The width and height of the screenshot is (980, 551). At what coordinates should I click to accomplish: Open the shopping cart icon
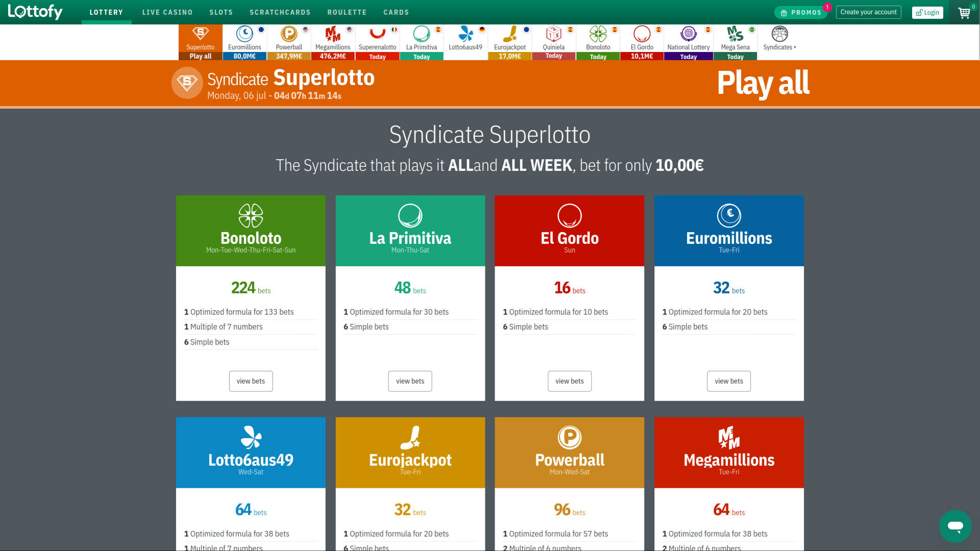pyautogui.click(x=964, y=12)
